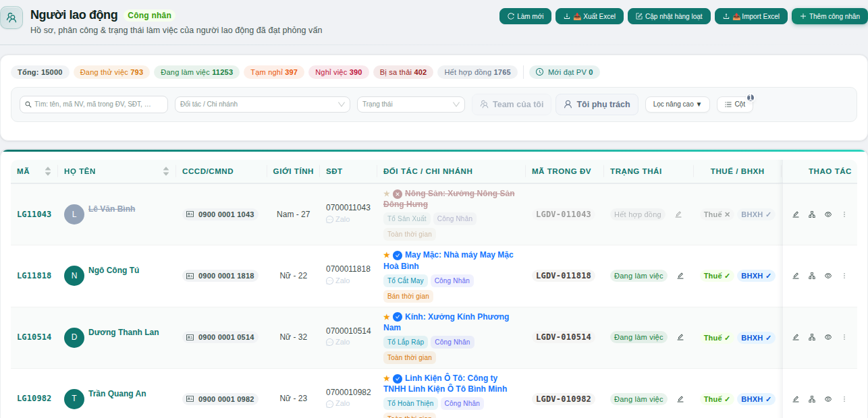868x418 pixels.
Task: Open the more options menu for row LG11043
Action: [844, 214]
